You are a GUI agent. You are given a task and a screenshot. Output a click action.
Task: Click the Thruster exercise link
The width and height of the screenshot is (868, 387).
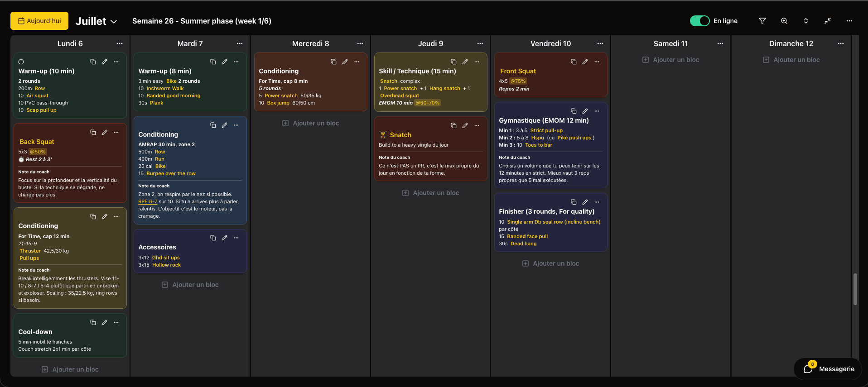[x=30, y=251]
